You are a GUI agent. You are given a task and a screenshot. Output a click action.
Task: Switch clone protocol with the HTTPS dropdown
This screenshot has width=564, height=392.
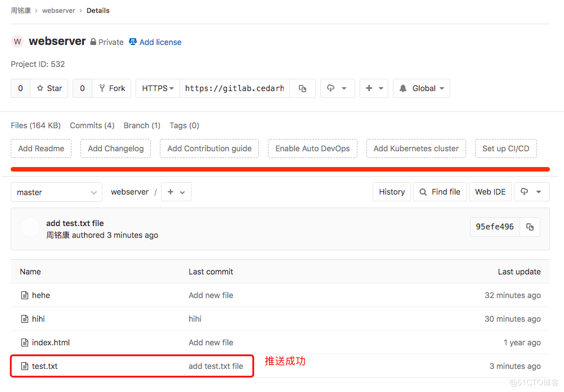[x=158, y=88]
